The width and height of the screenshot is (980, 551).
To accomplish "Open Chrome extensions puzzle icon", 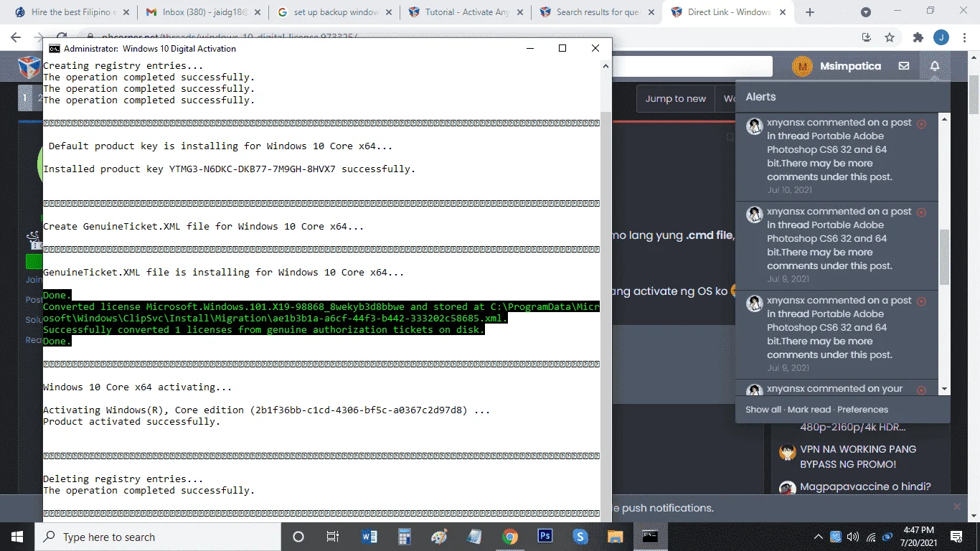I will (x=918, y=37).
